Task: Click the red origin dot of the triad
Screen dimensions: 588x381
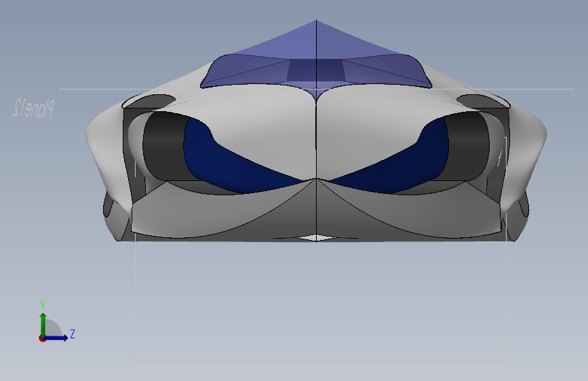Action: pyautogui.click(x=42, y=338)
